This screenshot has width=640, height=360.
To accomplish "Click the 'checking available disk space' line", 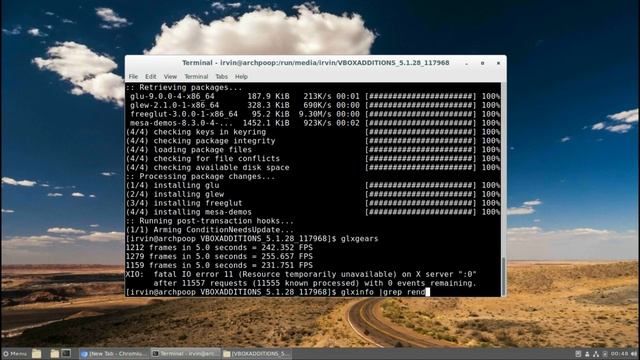I will 313,168.
